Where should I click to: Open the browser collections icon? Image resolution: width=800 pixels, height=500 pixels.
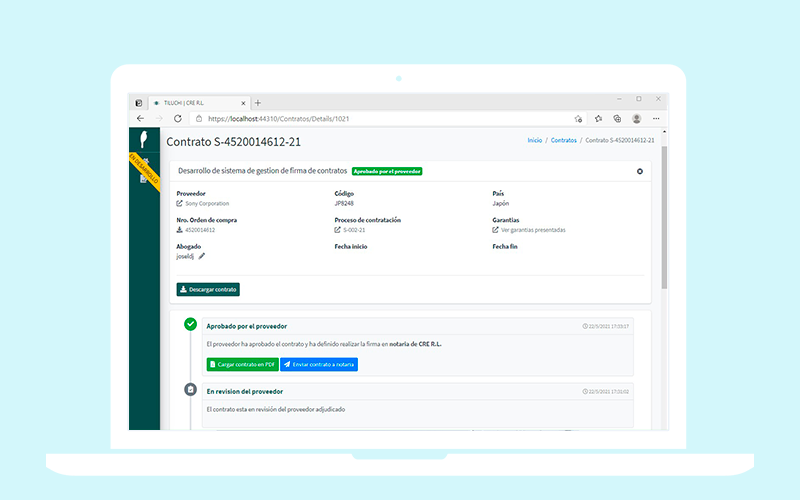(x=617, y=118)
